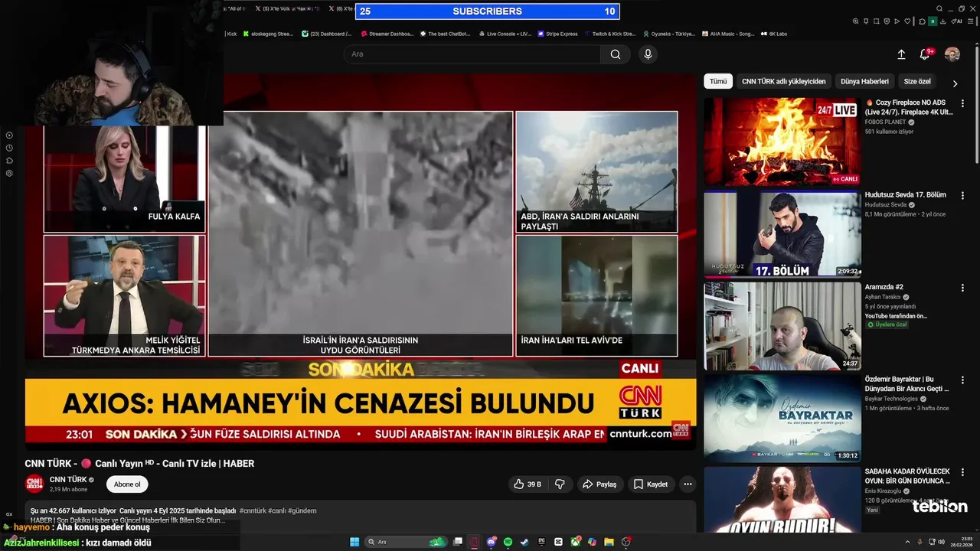Like the CNN TÜRK live video

tap(528, 484)
